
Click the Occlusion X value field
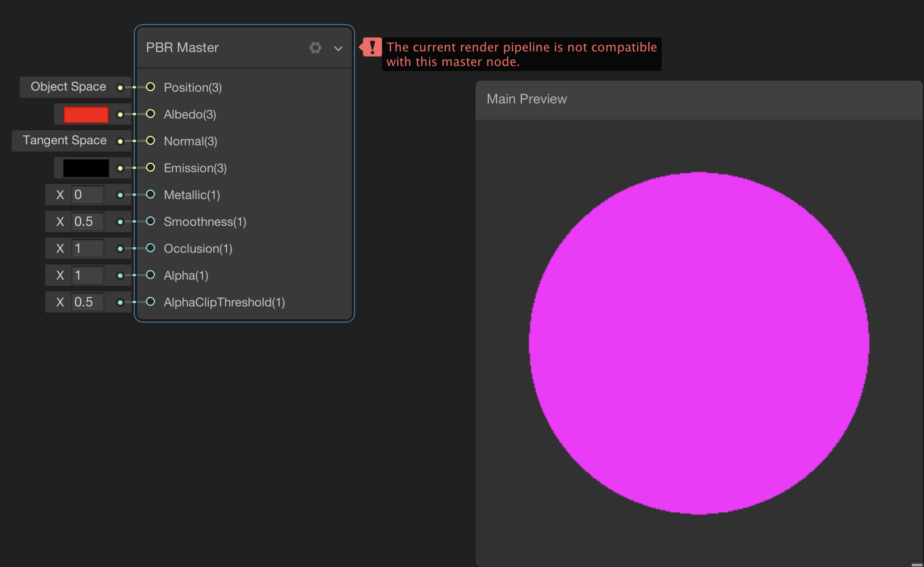(88, 248)
